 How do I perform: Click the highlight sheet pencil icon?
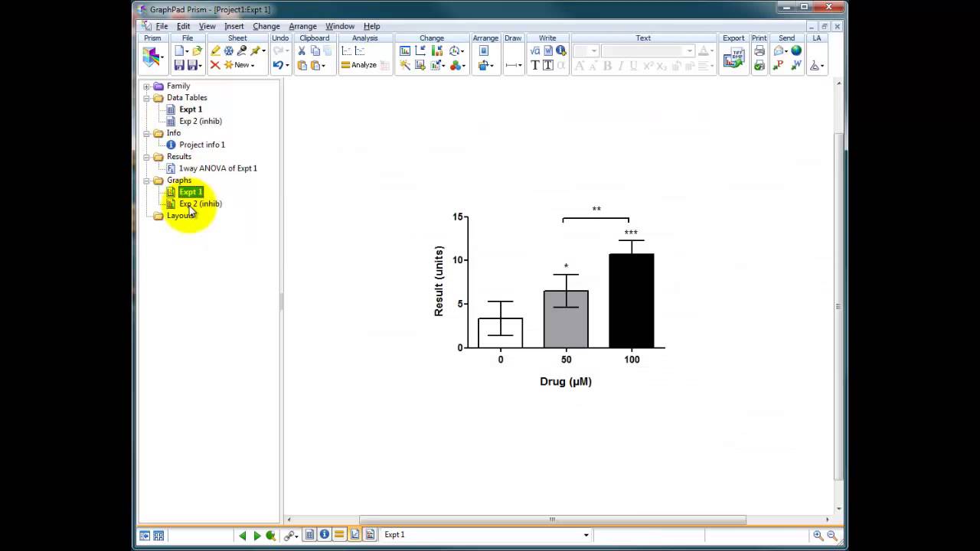click(x=215, y=51)
